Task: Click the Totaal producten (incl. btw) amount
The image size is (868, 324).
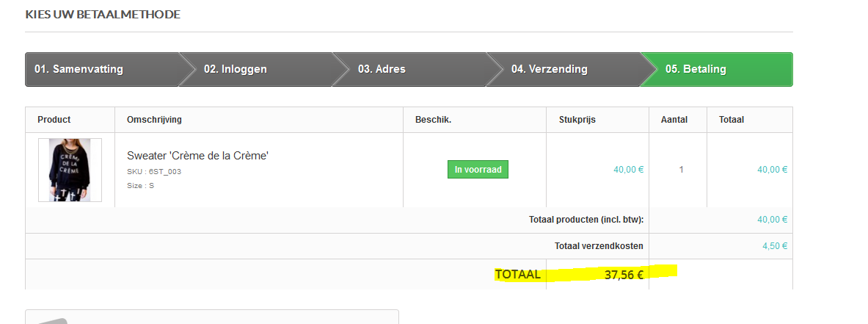Action: (772, 220)
